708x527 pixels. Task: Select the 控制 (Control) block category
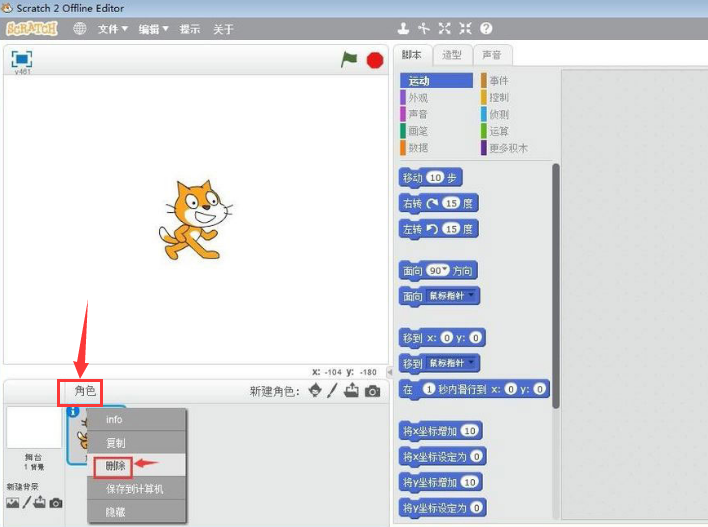point(500,97)
